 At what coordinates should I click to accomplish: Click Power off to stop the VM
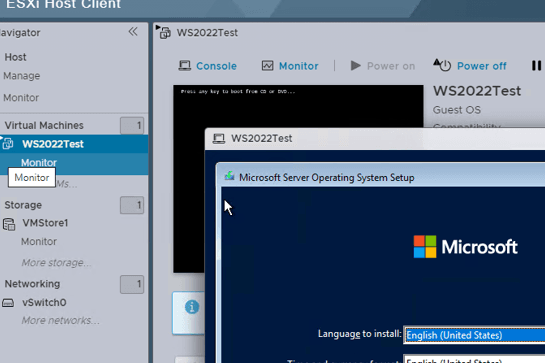[x=481, y=66]
